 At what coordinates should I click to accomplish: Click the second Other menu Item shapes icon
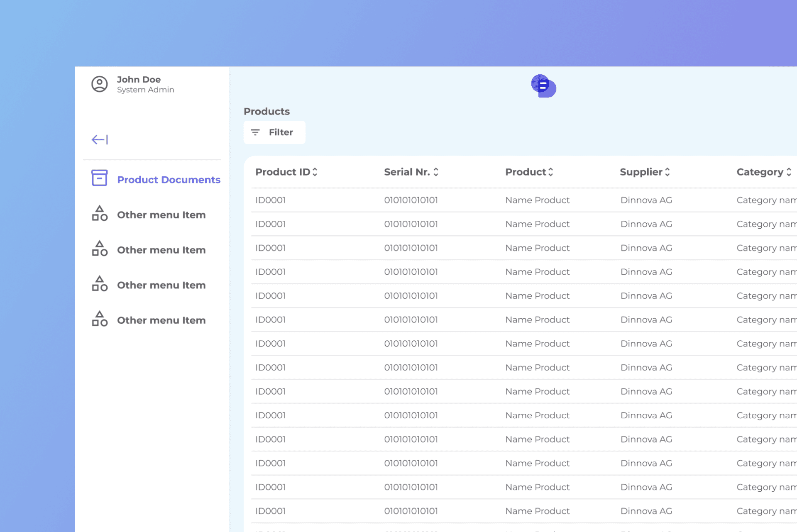99,249
